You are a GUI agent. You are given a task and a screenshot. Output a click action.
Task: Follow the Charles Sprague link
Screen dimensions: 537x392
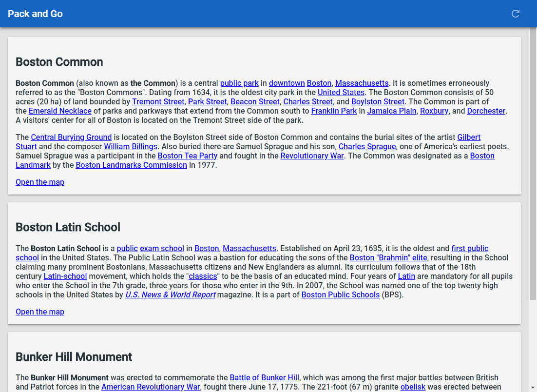[367, 147]
